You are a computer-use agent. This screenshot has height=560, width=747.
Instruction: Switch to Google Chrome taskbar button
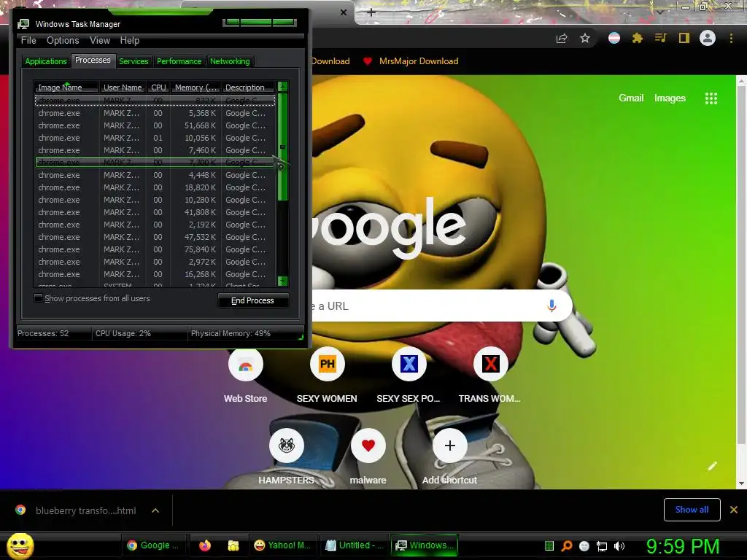click(153, 545)
